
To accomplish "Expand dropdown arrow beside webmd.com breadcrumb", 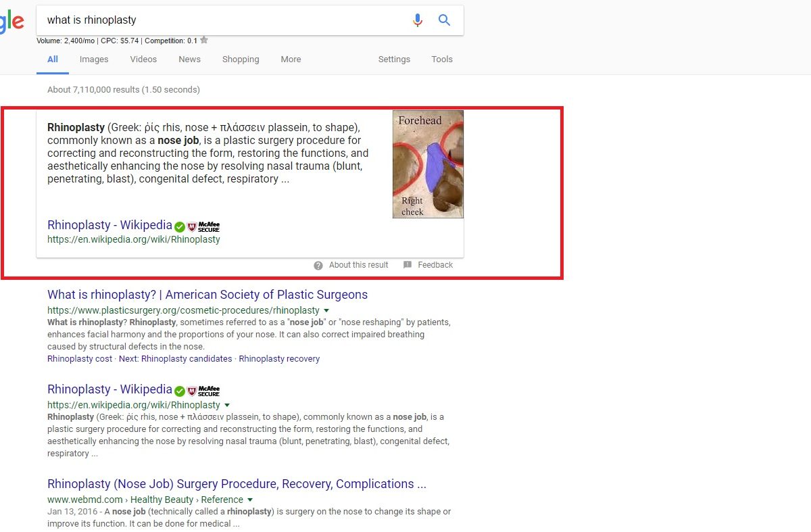I will 250,500.
